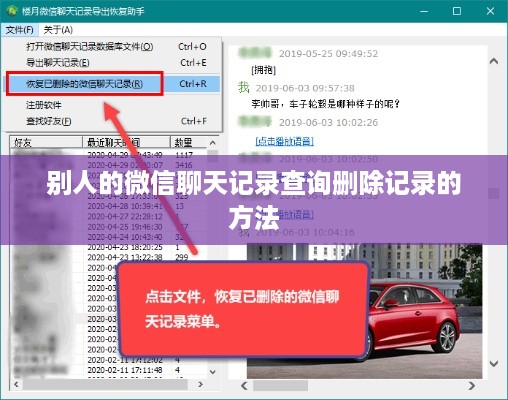Close the application window
This screenshot has width=508, height=400.
click(490, 11)
